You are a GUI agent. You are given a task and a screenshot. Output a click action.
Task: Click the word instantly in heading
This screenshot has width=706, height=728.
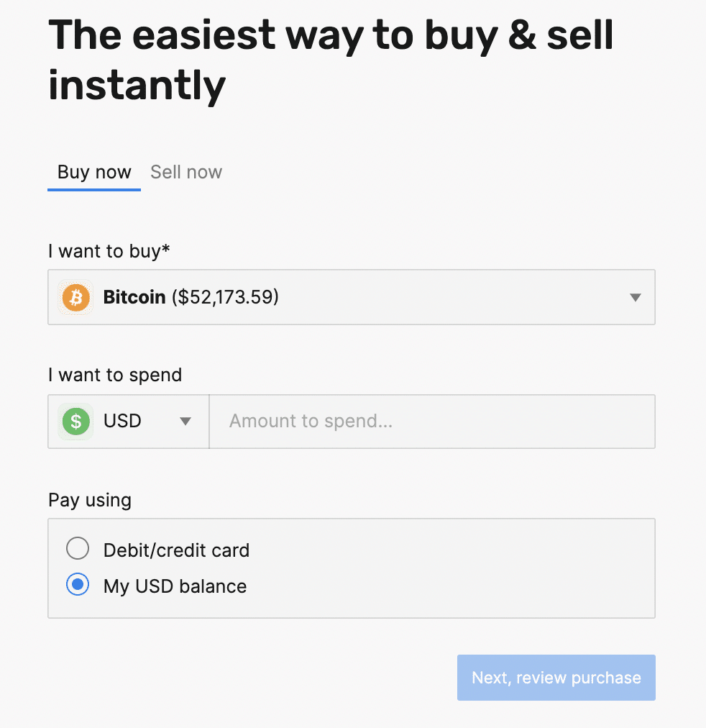(137, 86)
